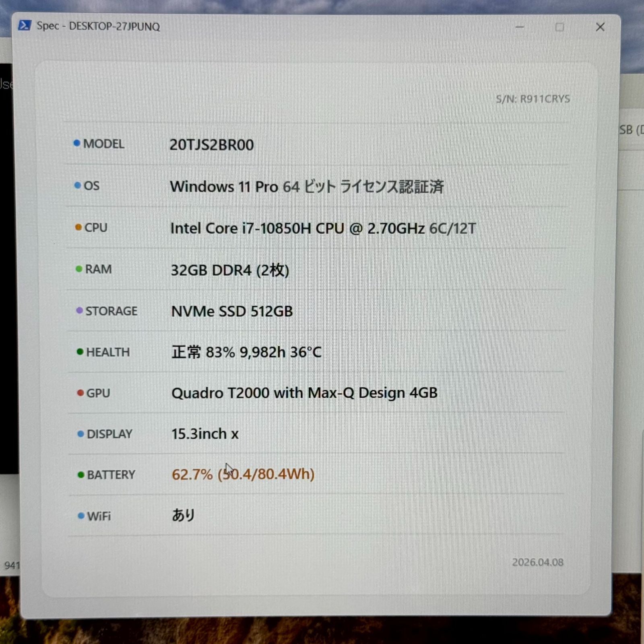Click the WiFi value 'あり'

click(184, 515)
